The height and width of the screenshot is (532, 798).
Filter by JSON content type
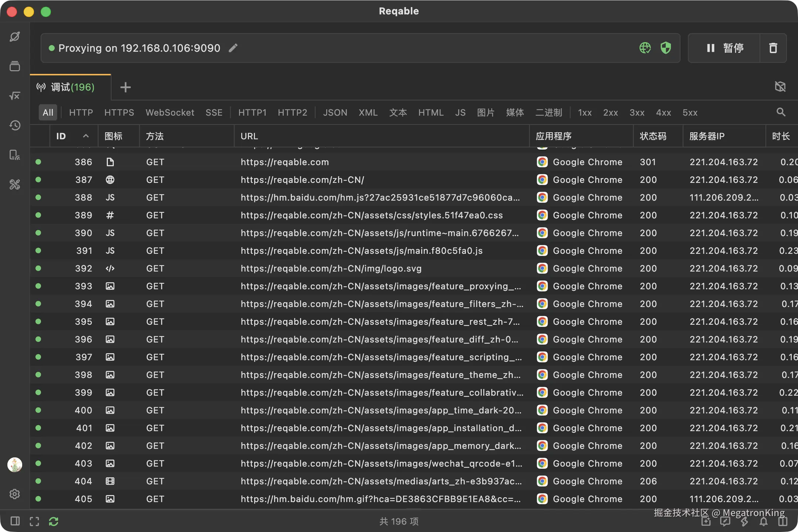pos(335,113)
